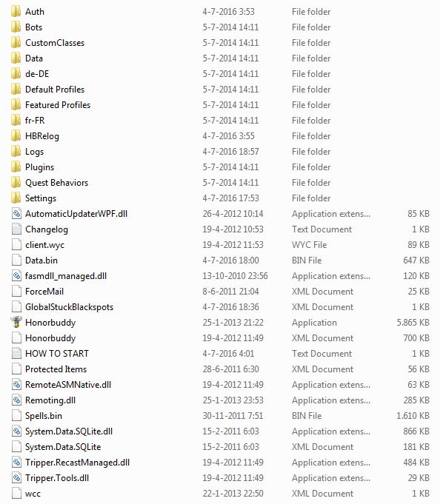Click the 700 KB size of Honorbuddy XML
440x504 pixels.
416,337
